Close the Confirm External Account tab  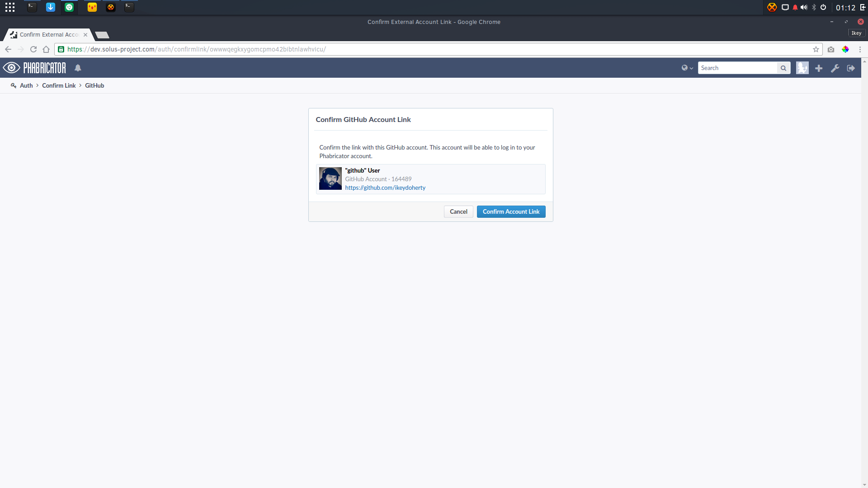coord(85,34)
